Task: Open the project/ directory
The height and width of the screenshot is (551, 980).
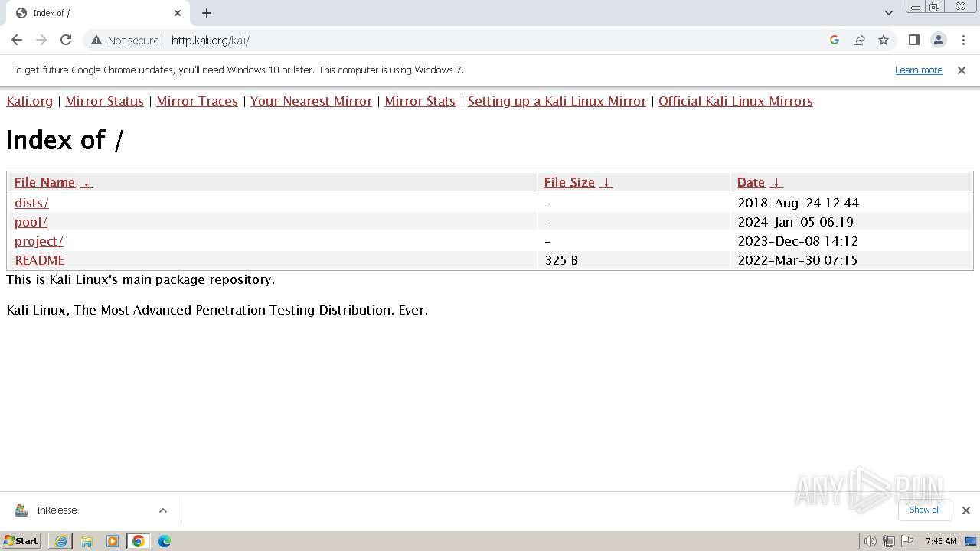Action: click(x=39, y=241)
